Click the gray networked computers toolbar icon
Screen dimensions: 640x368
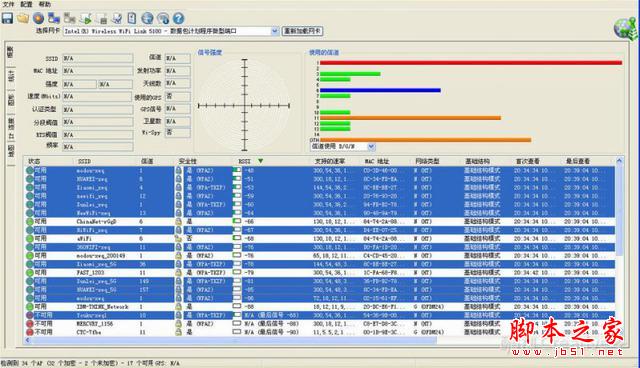(70, 18)
